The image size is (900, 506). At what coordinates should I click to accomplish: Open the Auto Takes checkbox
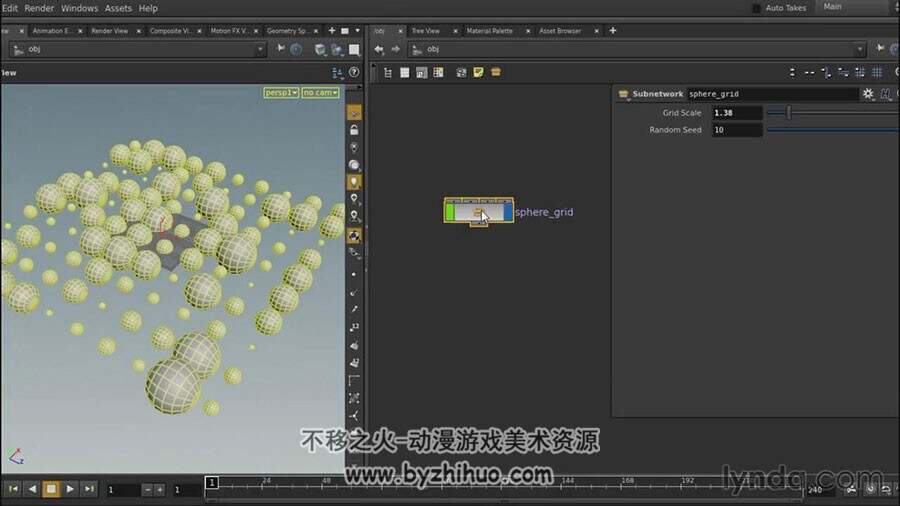pyautogui.click(x=756, y=8)
